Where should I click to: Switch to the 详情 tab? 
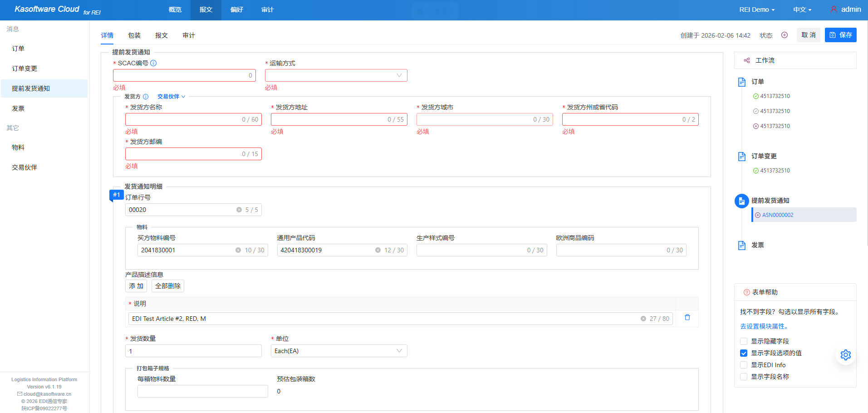[107, 35]
